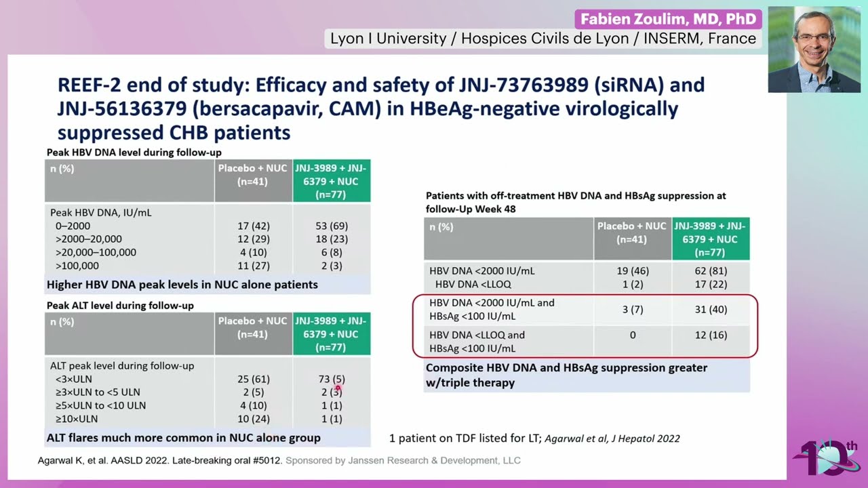Screen dimensions: 868x488
Task: Click the '0–2000' row label
Action: coord(73,226)
